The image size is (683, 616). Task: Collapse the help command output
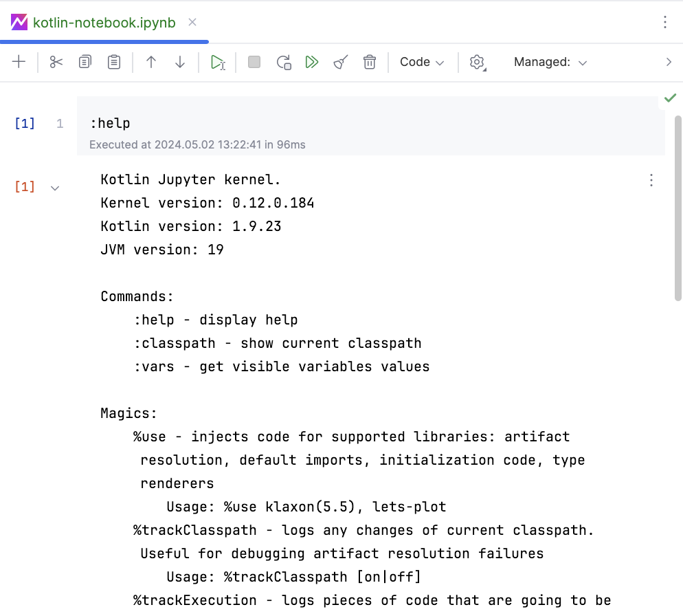tap(56, 187)
